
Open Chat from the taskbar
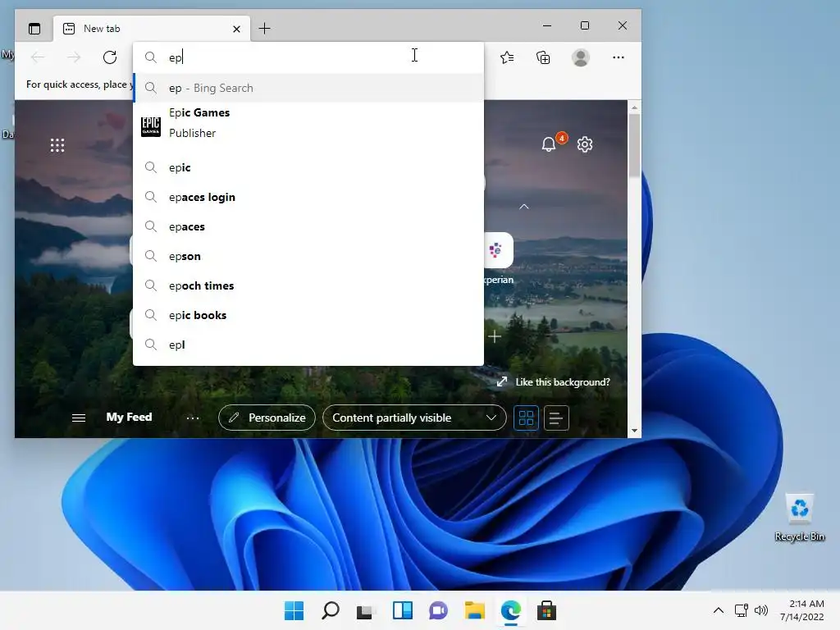coord(438,610)
